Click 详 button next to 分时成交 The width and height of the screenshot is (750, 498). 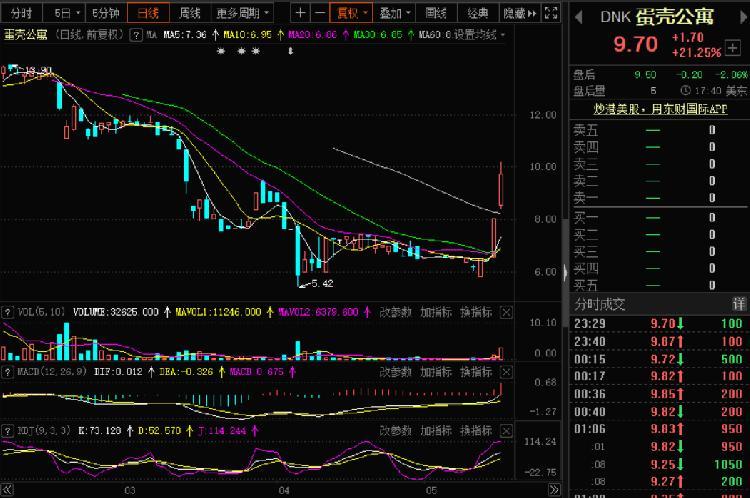739,303
